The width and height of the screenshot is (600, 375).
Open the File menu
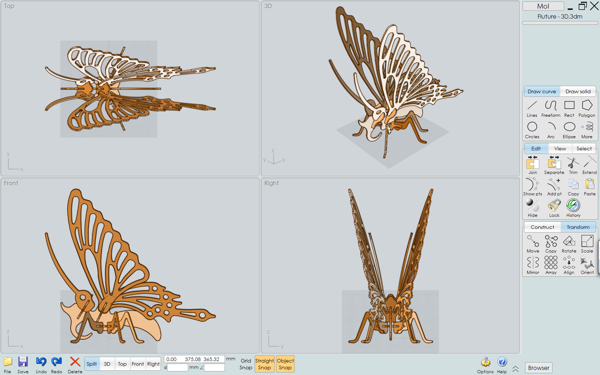click(x=7, y=365)
